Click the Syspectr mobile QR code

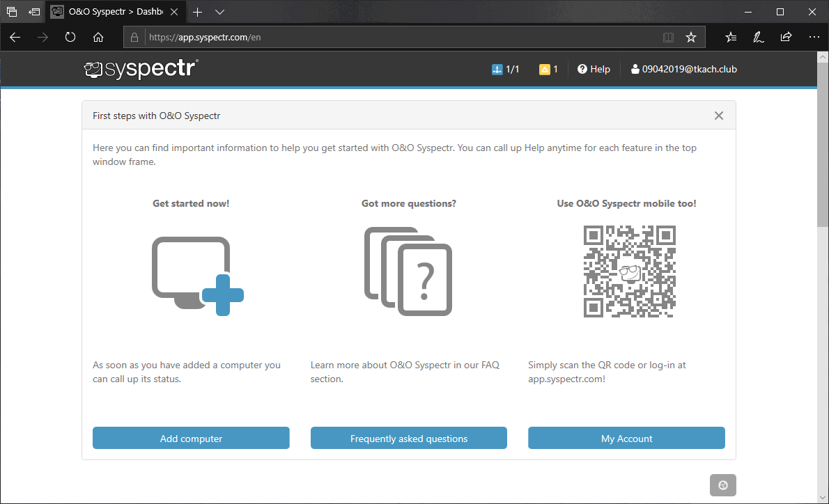[629, 271]
